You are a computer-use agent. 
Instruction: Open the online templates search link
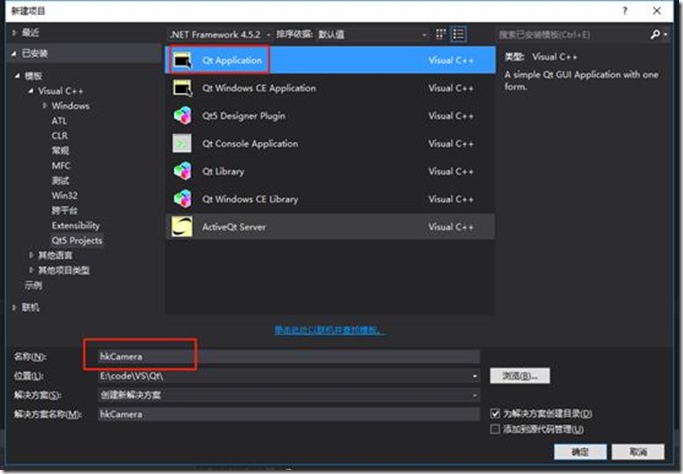tap(330, 330)
